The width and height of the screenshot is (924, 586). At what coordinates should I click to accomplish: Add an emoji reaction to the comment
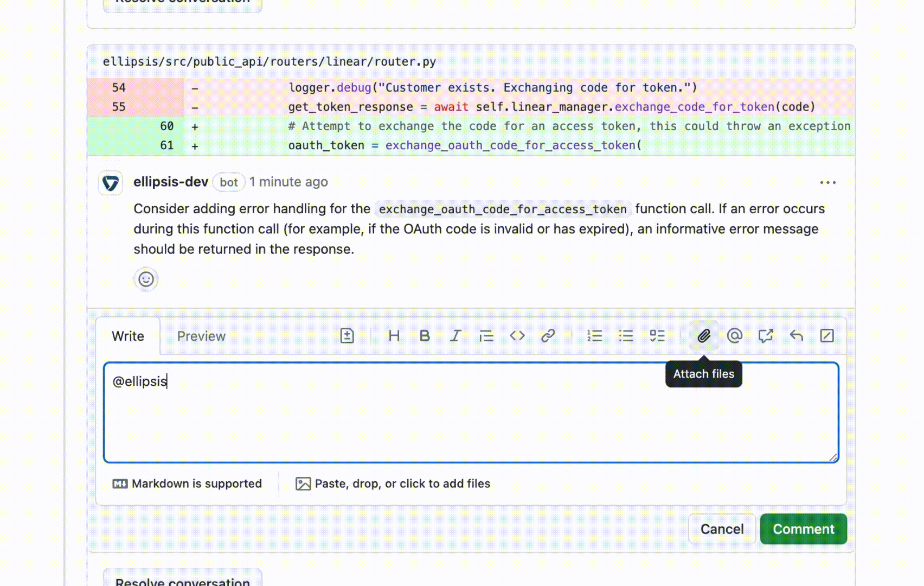146,279
